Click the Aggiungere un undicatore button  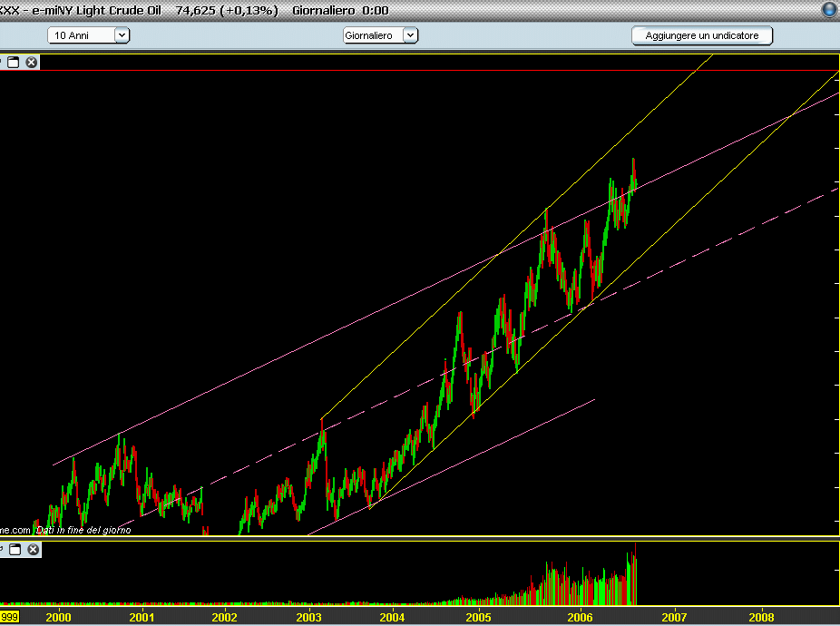(x=702, y=35)
